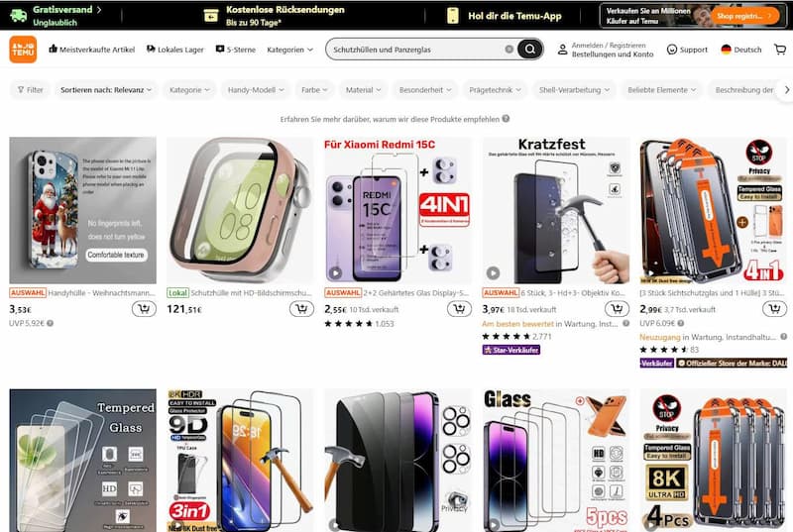Play video on Kratzfest product image
793x532 pixels.
493,272
